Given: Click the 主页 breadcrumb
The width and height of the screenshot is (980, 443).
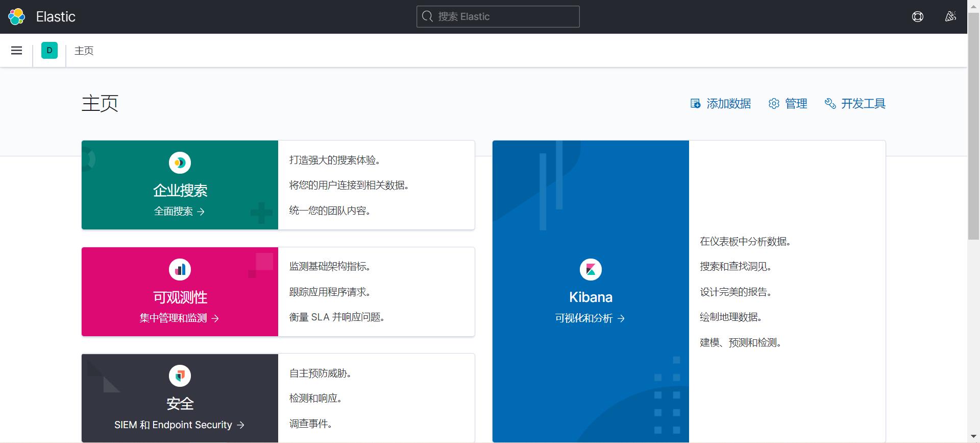Looking at the screenshot, I should coord(84,51).
